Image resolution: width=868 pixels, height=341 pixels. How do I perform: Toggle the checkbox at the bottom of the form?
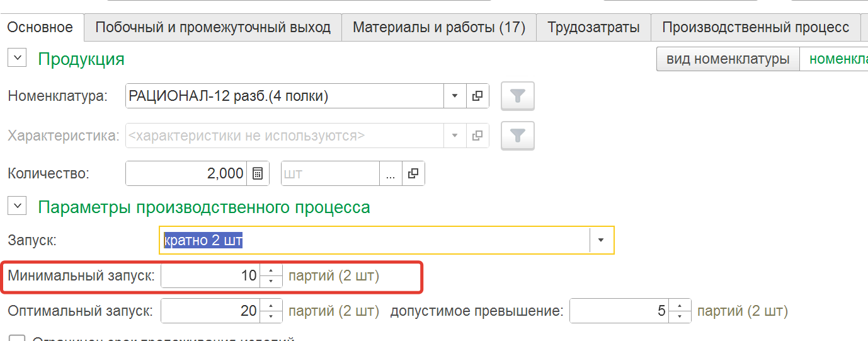tap(18, 339)
